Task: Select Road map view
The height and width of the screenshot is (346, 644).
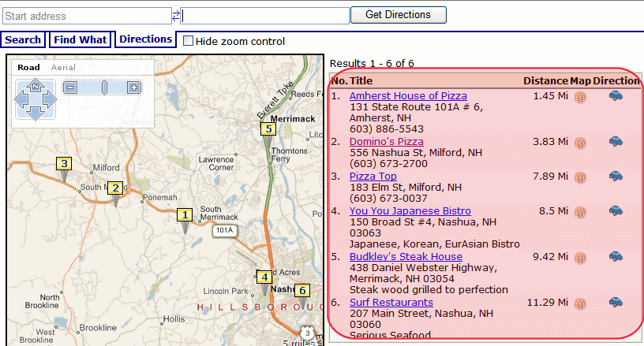Action: click(x=28, y=67)
